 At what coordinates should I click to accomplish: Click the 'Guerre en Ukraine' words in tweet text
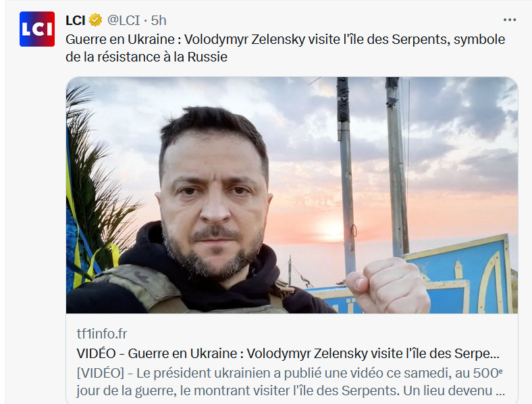coord(120,39)
